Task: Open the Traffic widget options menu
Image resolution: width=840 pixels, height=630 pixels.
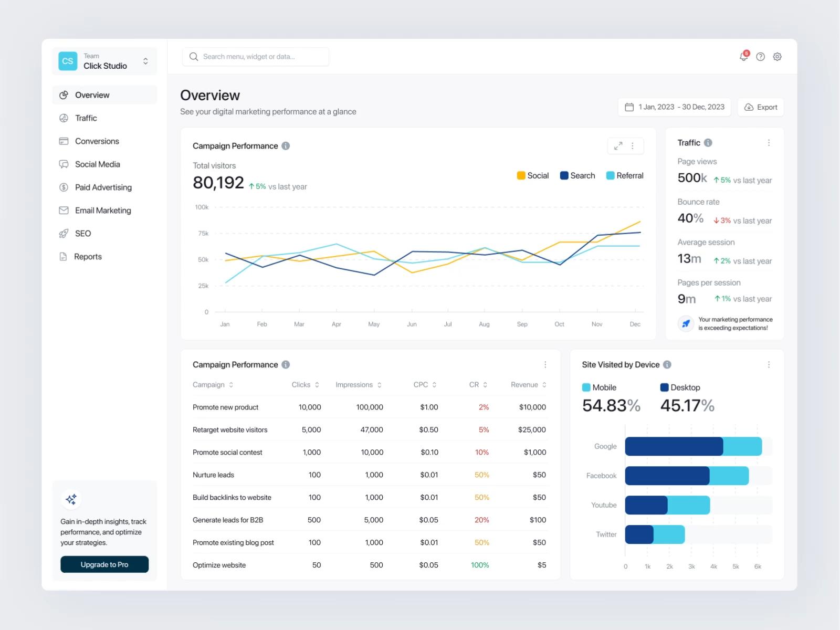Action: [769, 143]
